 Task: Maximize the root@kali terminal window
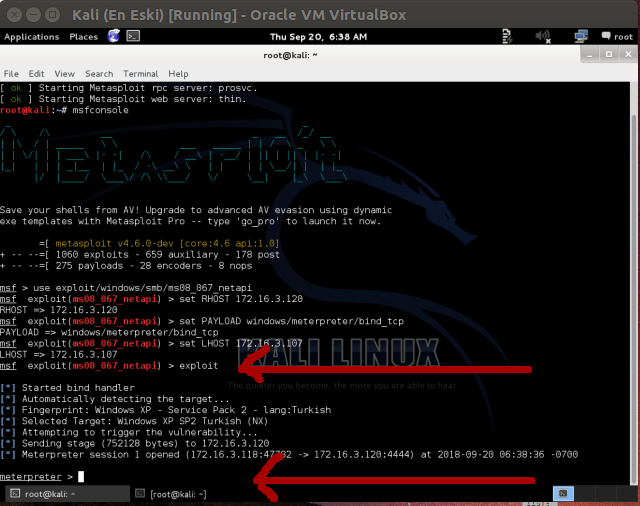click(x=609, y=55)
